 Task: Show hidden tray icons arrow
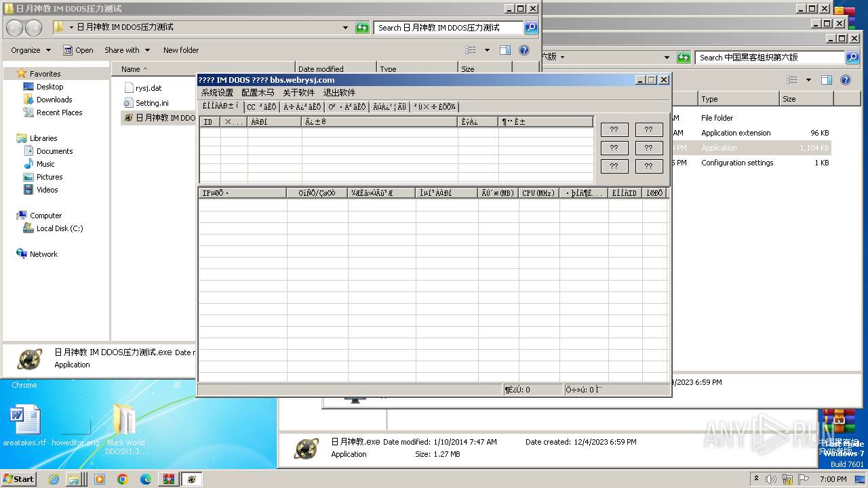click(x=756, y=479)
